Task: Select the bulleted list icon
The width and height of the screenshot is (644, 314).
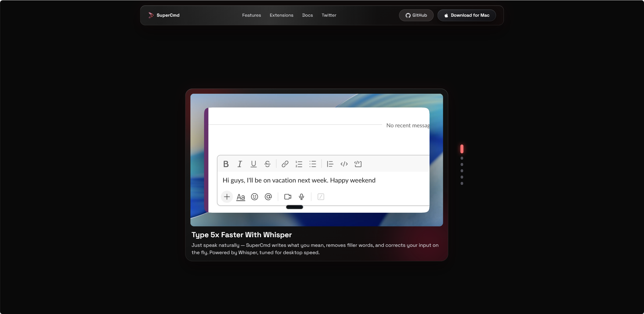Action: [313, 164]
